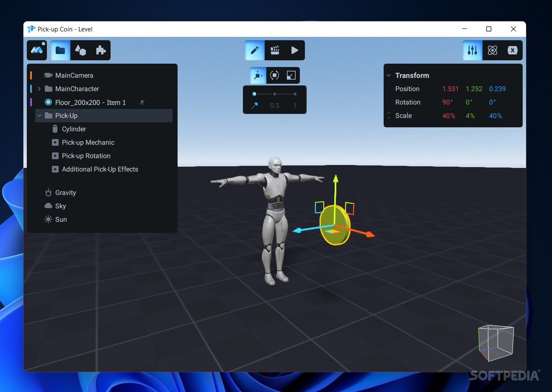This screenshot has width=552, height=392.
Task: Open the variables X tab
Action: (513, 50)
